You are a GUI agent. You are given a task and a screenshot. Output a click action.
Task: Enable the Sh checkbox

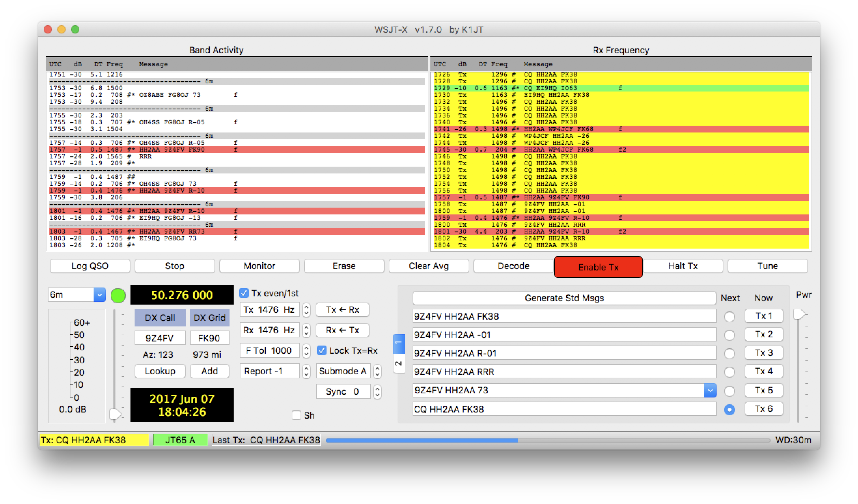[x=296, y=415]
